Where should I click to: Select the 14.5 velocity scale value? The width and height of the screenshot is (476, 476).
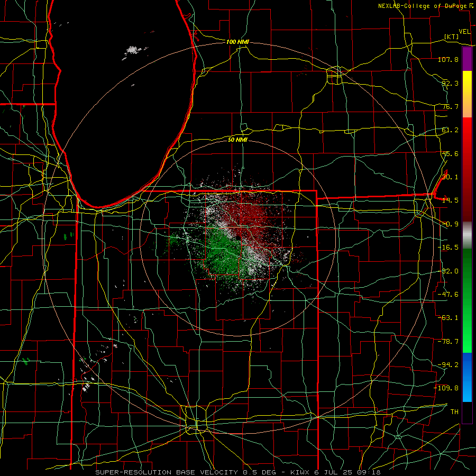(x=450, y=200)
